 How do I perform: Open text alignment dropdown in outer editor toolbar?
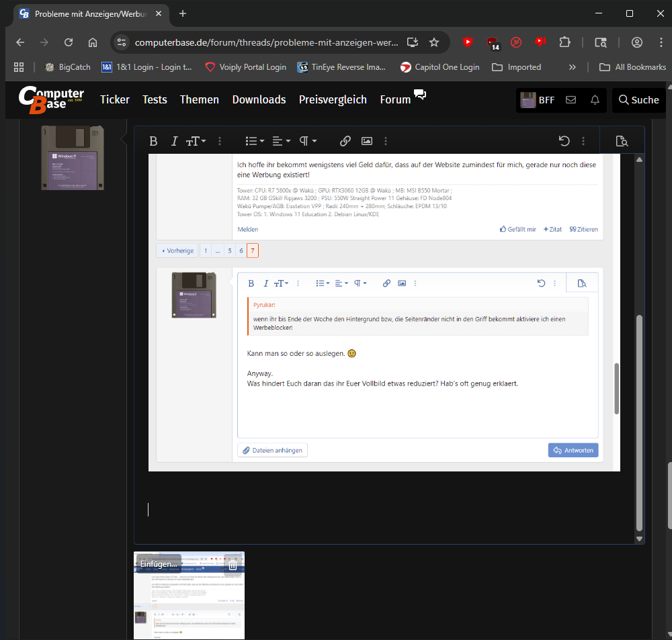tap(282, 141)
